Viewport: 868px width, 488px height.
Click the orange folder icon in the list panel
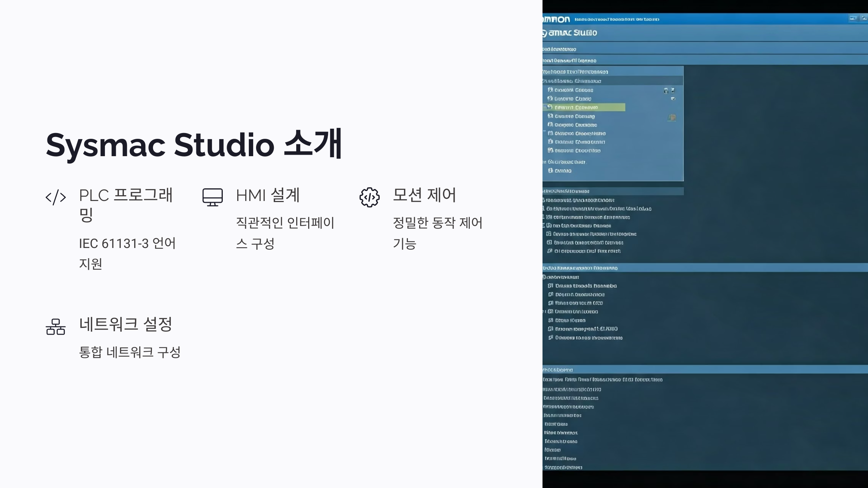tap(672, 117)
